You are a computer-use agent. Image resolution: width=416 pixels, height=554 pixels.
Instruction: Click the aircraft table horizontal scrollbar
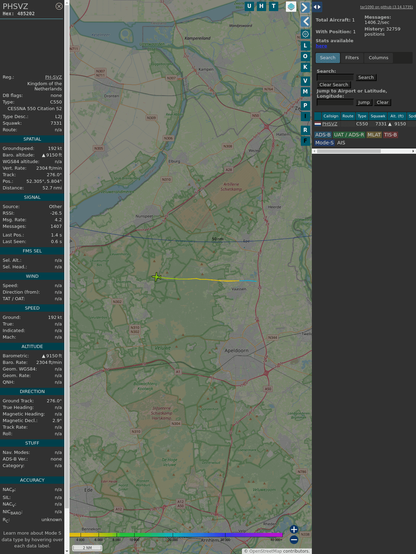coord(348,151)
